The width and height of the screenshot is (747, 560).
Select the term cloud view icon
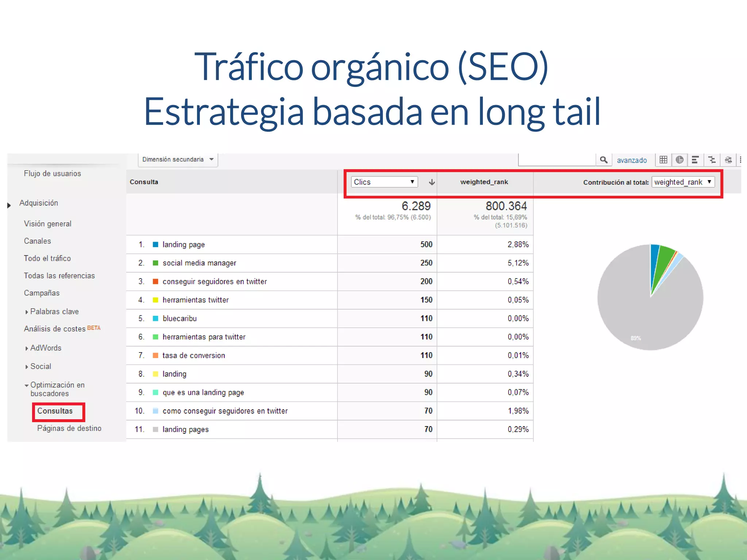point(728,160)
